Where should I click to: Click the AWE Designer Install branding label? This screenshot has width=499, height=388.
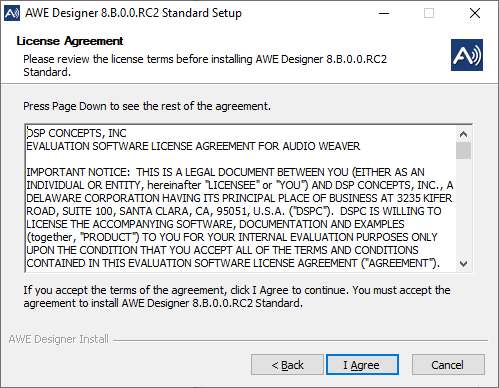(59, 339)
